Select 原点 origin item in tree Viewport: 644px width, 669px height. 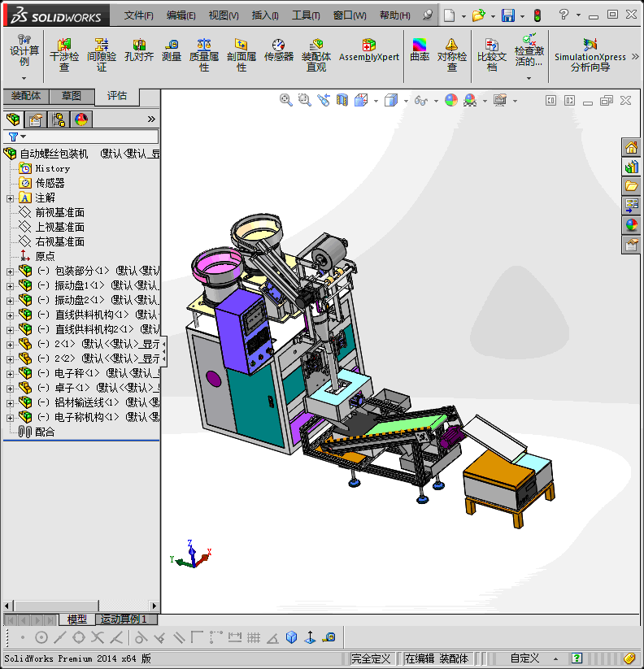[x=46, y=256]
